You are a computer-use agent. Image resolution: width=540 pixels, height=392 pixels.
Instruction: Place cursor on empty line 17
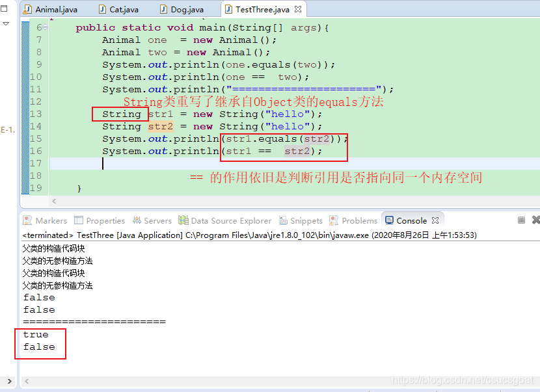pyautogui.click(x=295, y=163)
